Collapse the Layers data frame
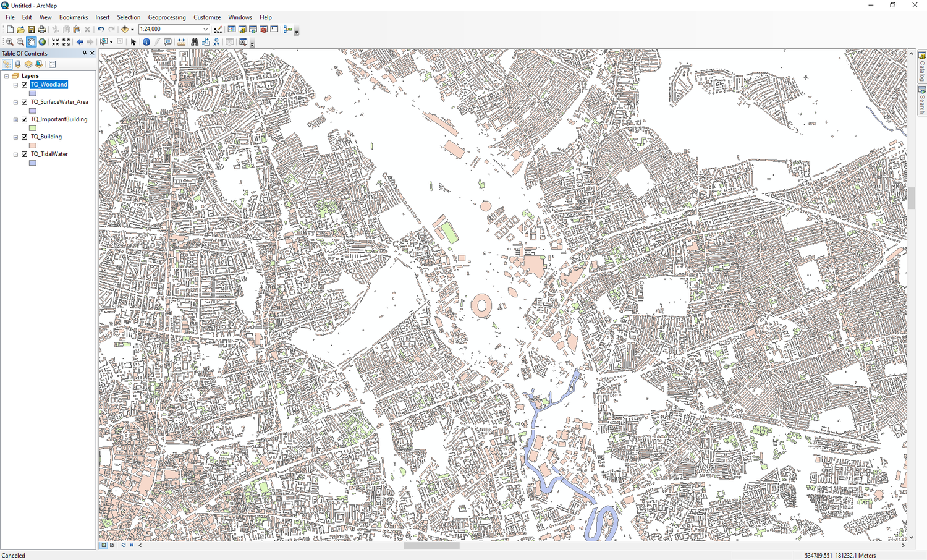This screenshot has width=927, height=560. pyautogui.click(x=6, y=76)
